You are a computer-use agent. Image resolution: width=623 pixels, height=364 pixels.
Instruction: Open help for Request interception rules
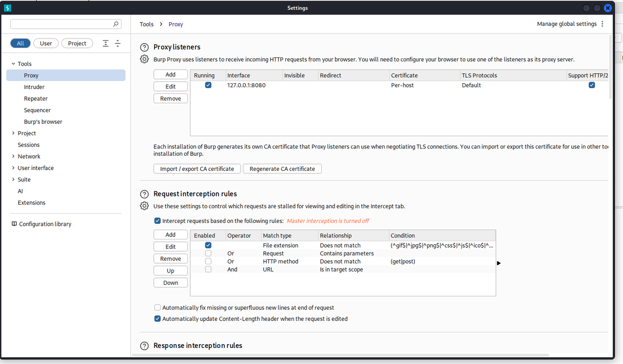click(x=144, y=194)
